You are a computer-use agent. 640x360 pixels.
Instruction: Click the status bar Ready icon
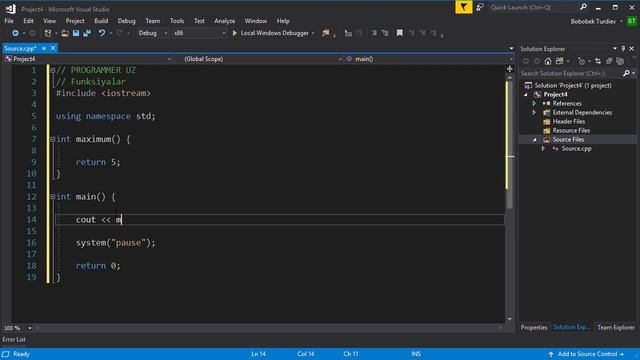click(x=6, y=354)
